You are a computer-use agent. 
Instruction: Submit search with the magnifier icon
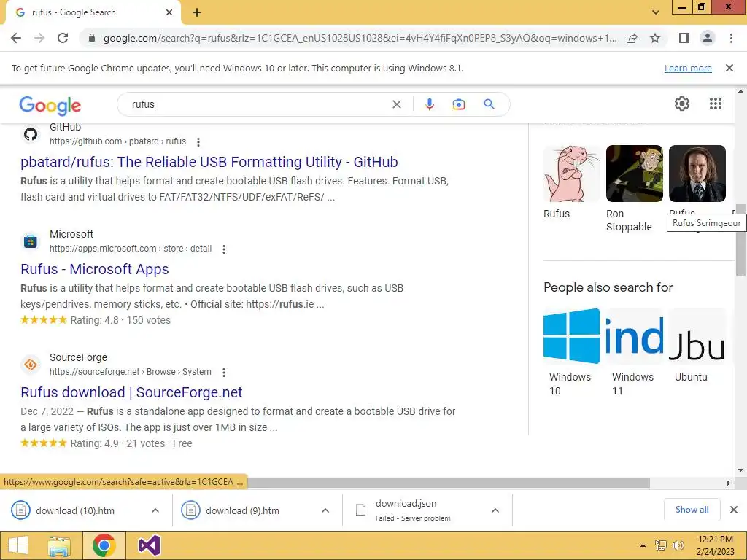(489, 104)
